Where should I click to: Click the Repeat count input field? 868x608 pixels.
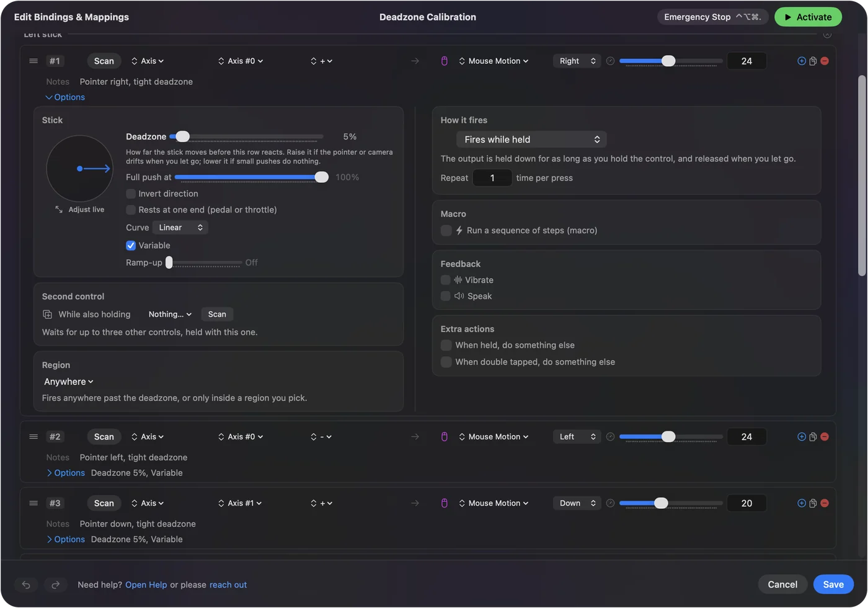click(x=492, y=178)
